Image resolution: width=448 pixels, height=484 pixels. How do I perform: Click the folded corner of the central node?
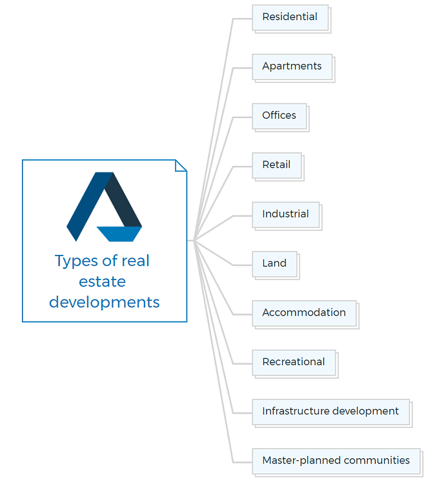coord(181,165)
